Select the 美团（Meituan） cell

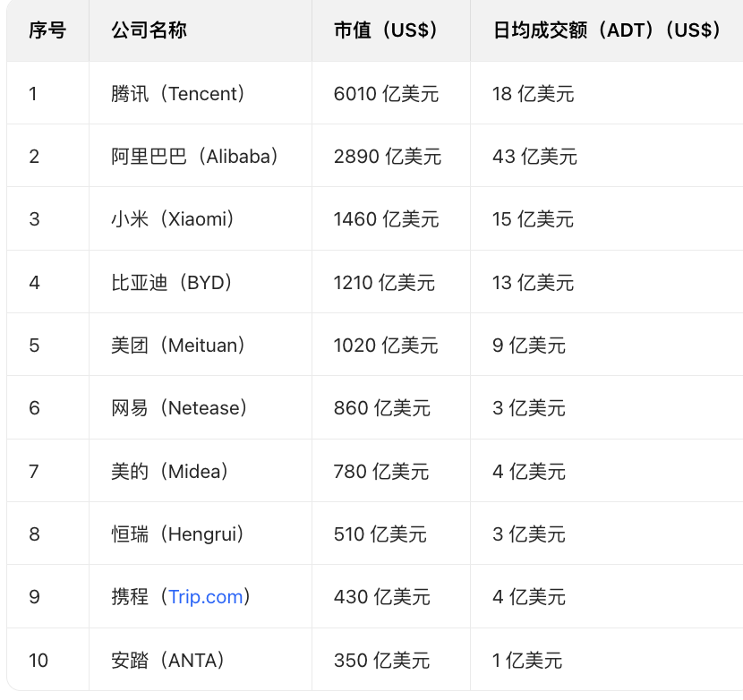tap(178, 346)
